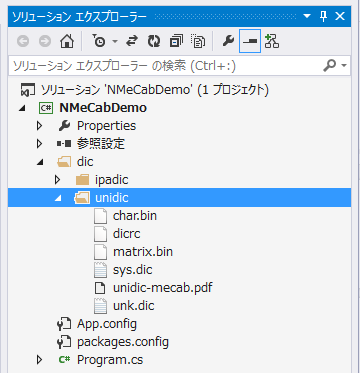Open the dropdown arrow beside the clock filter
The width and height of the screenshot is (360, 373).
tap(115, 41)
